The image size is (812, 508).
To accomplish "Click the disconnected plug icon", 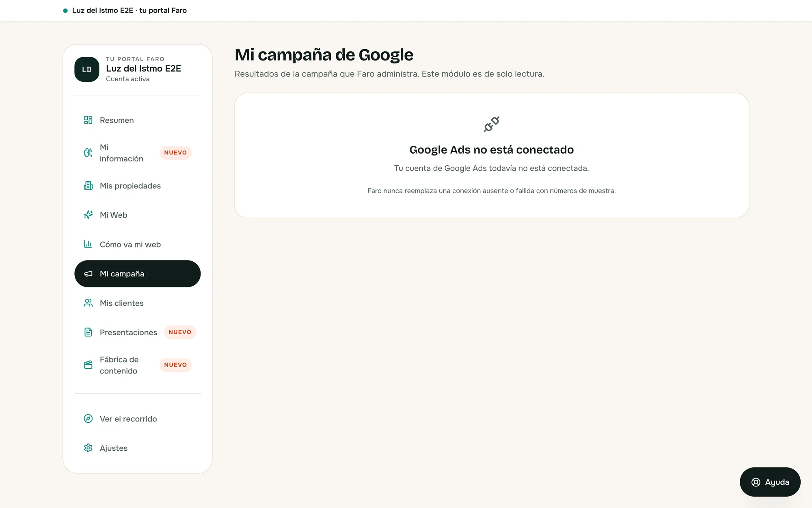I will (x=492, y=124).
